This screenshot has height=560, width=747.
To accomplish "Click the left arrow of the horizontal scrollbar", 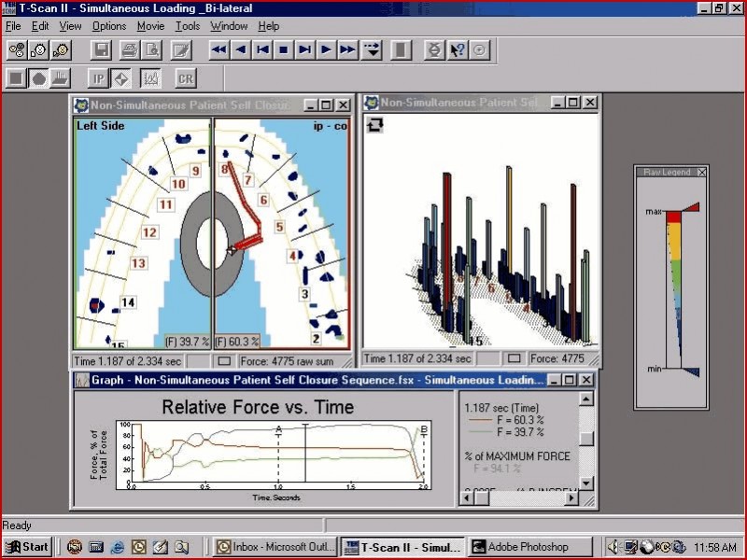I will (x=467, y=498).
